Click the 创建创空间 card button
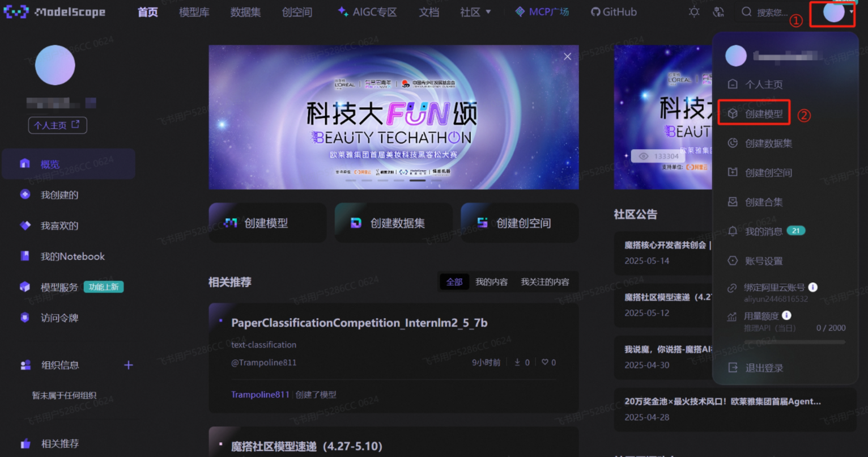Image resolution: width=868 pixels, height=457 pixels. [x=520, y=223]
